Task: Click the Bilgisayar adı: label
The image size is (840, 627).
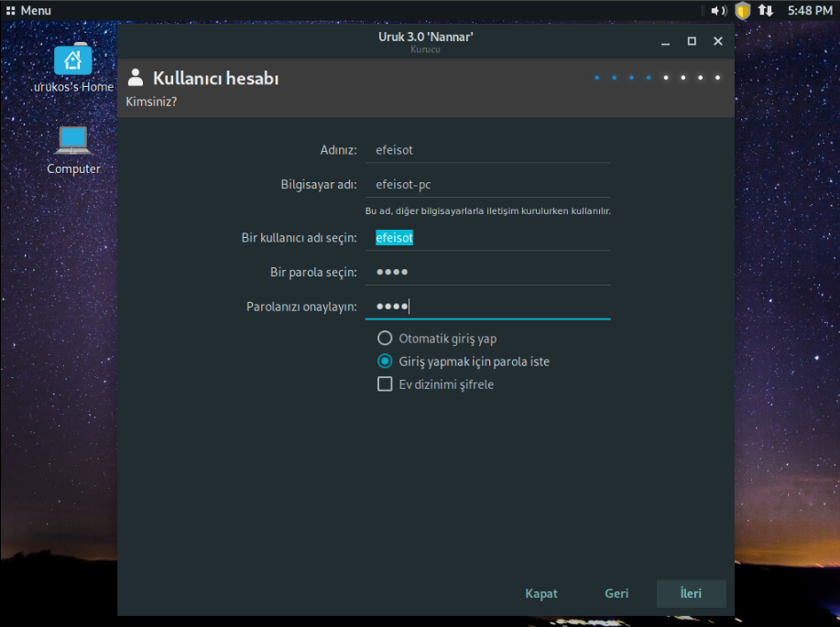Action: [x=319, y=185]
